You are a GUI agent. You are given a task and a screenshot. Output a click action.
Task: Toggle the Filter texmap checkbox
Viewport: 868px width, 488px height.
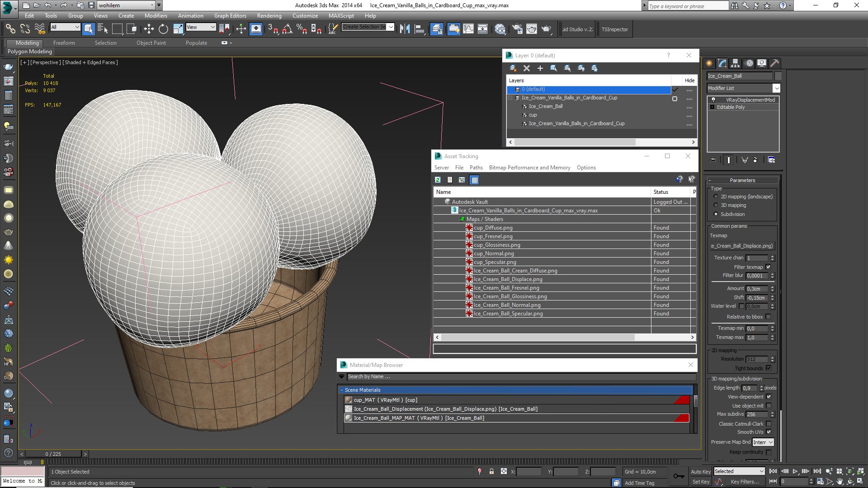pyautogui.click(x=769, y=267)
